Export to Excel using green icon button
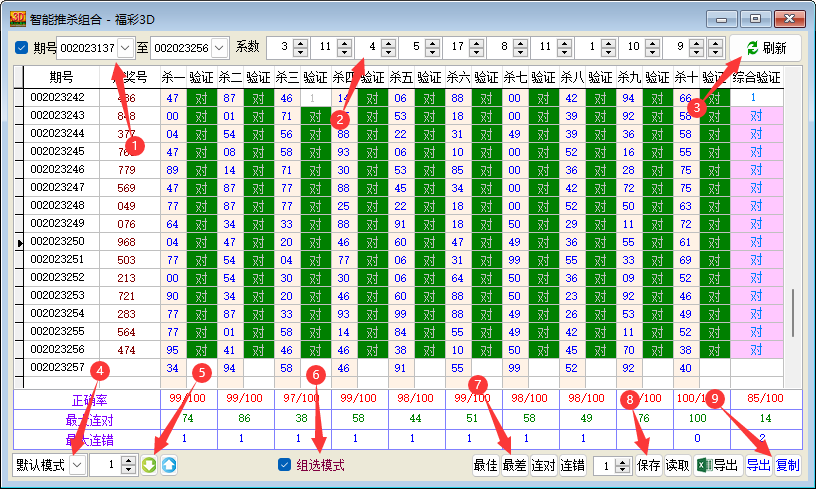 pyautogui.click(x=716, y=465)
